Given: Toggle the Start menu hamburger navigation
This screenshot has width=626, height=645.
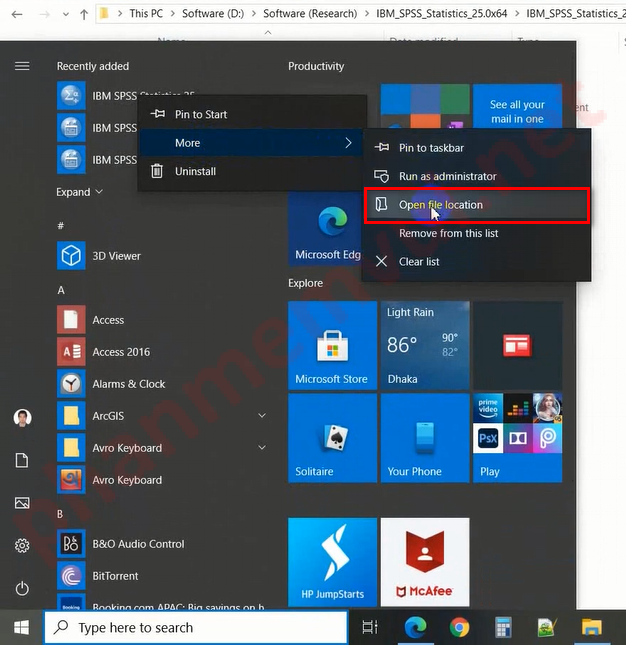Looking at the screenshot, I should tap(22, 66).
